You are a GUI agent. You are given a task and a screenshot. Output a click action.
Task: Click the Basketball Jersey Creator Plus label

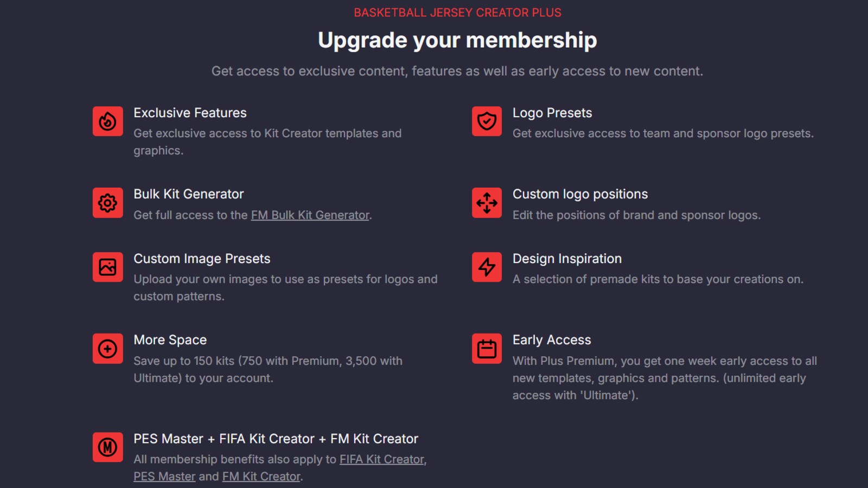pos(457,12)
